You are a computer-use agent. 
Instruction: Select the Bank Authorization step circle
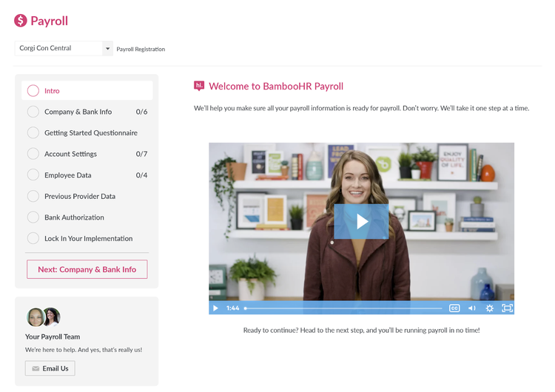33,217
